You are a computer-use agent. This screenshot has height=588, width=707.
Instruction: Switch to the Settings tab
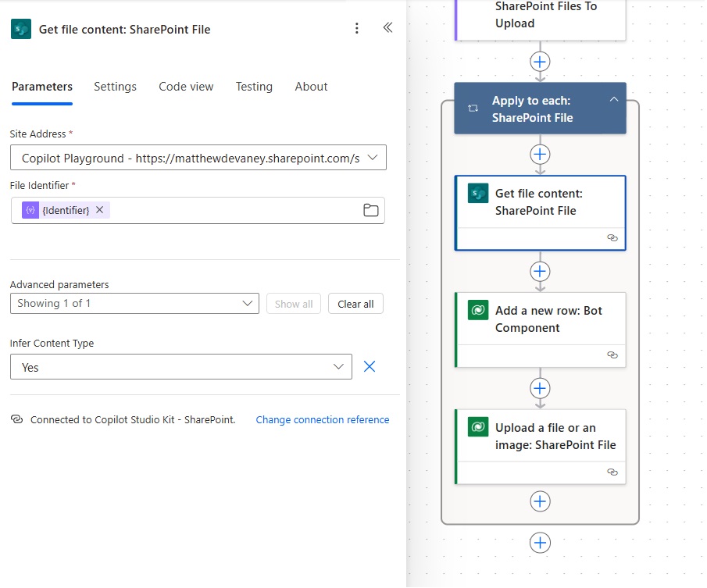click(x=115, y=87)
